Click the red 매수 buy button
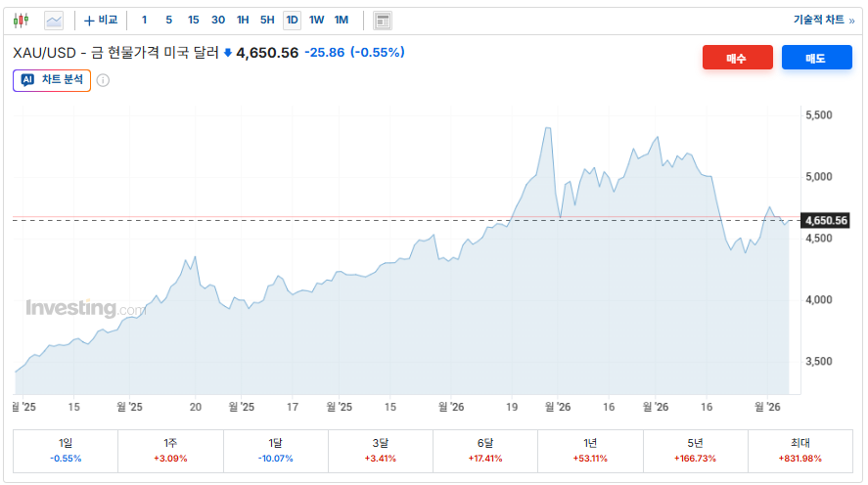 point(737,58)
